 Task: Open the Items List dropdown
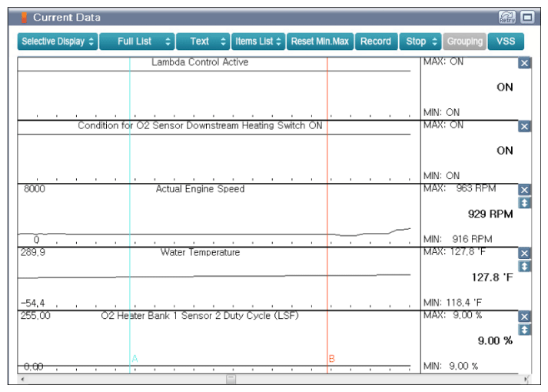258,42
